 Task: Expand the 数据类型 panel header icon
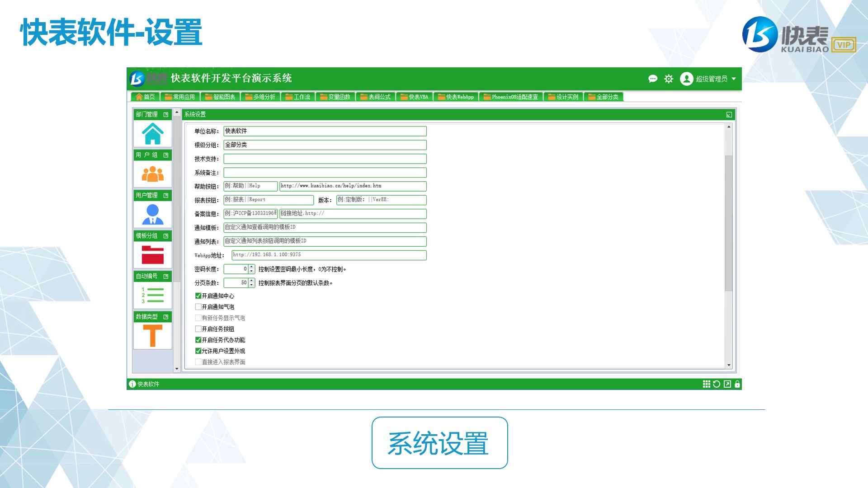tap(166, 317)
